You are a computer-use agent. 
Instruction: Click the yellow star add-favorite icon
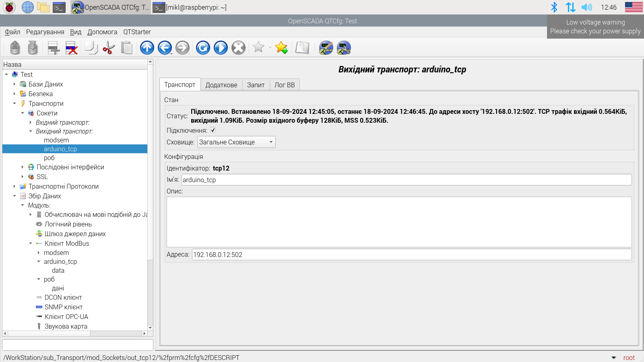pos(281,48)
